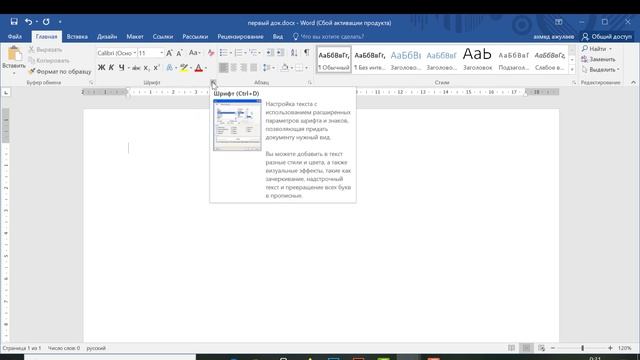This screenshot has width=640, height=360.
Task: Apply yellow text highlight color
Action: (184, 68)
